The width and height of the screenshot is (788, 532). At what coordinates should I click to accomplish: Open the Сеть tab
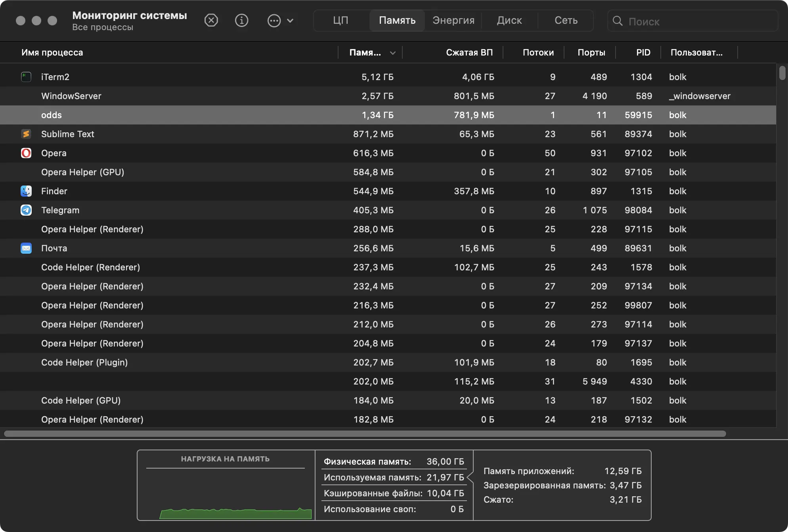coord(566,21)
